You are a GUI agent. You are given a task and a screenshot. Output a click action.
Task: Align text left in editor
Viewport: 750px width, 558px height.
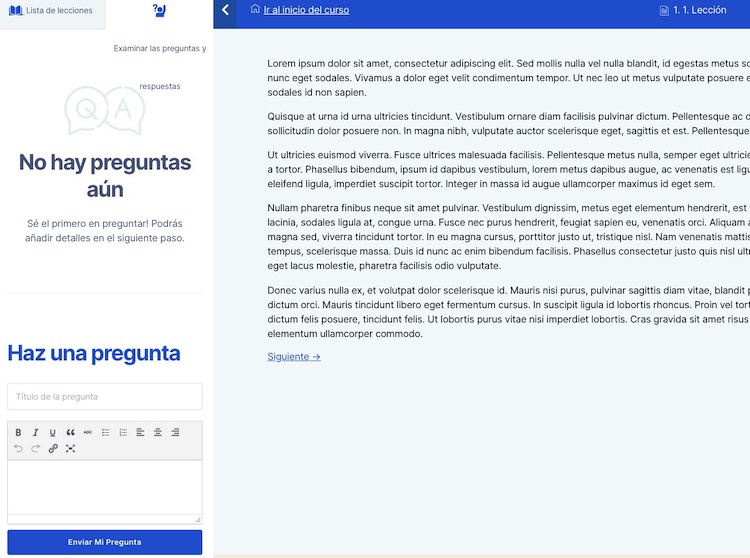click(x=140, y=432)
